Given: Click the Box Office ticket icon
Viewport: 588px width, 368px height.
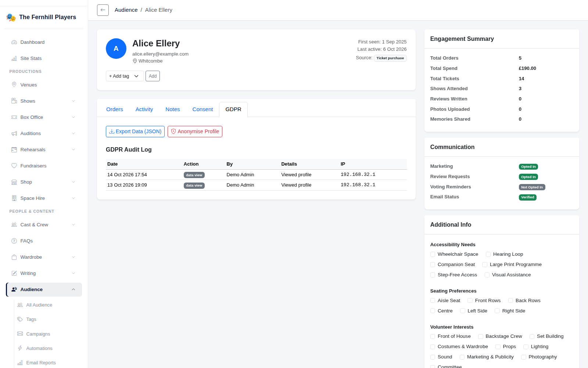Looking at the screenshot, I should point(14,117).
